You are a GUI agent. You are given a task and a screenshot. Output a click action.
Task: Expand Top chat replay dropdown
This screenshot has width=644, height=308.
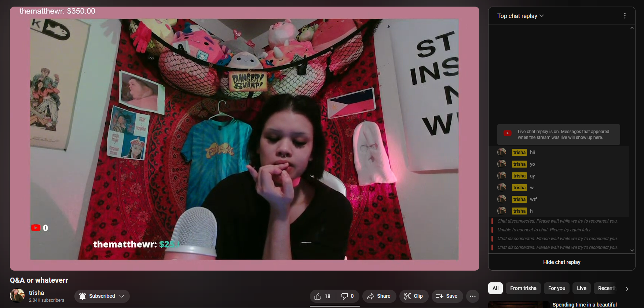coord(520,16)
